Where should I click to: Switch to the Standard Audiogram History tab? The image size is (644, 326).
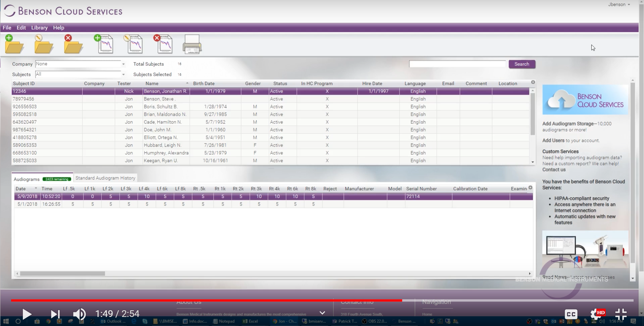[105, 178]
